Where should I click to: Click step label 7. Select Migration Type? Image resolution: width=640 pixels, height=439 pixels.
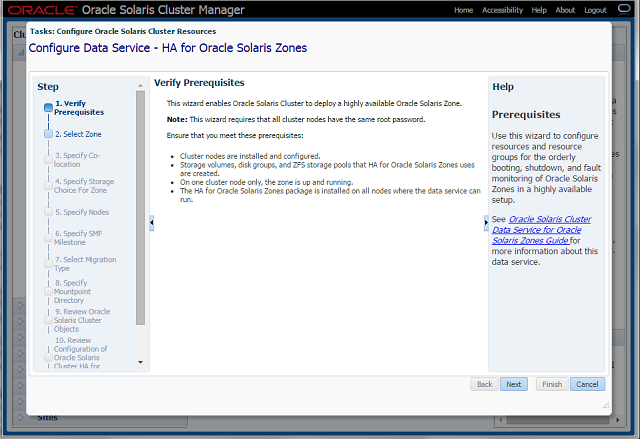pos(85,264)
